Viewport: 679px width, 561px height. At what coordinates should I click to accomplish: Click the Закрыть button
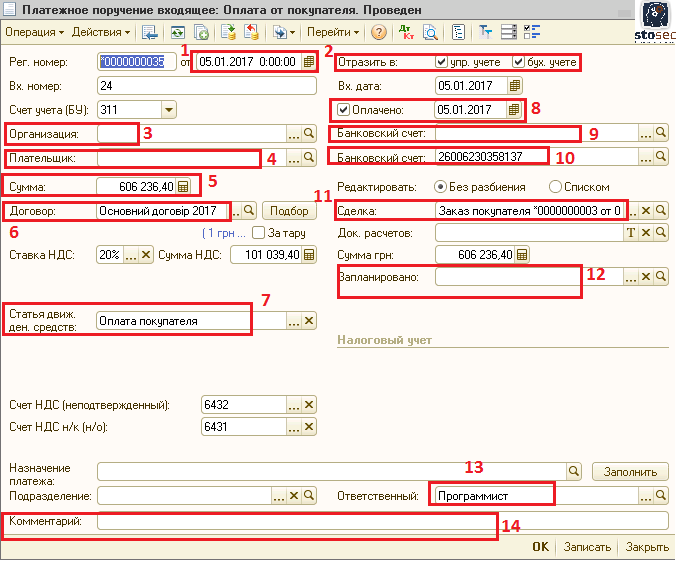coord(647,547)
